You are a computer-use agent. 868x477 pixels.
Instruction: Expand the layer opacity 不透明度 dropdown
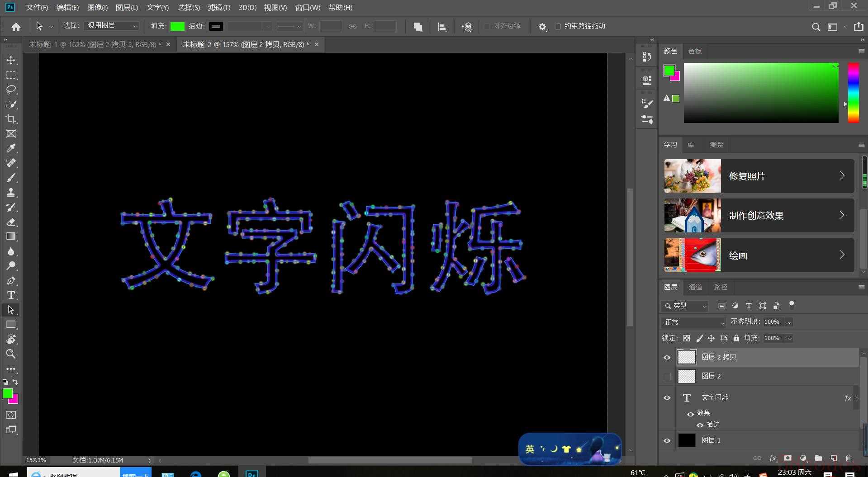(789, 322)
